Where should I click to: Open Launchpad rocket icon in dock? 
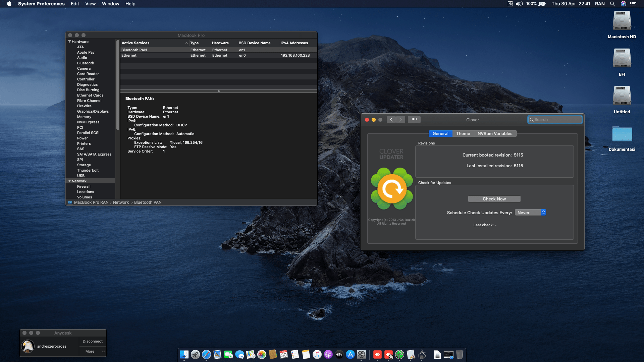click(195, 354)
